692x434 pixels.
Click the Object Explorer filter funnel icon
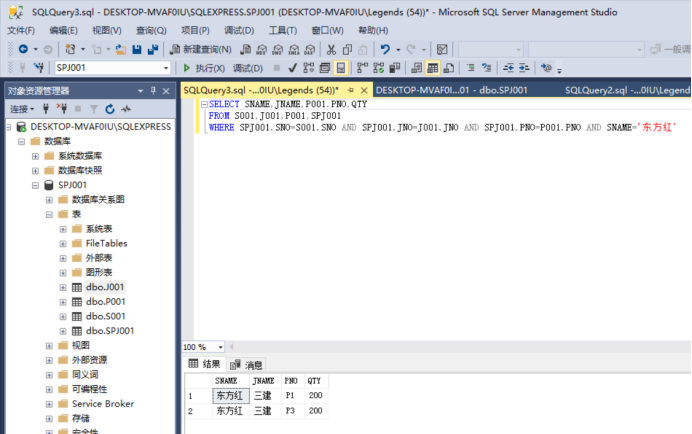94,109
